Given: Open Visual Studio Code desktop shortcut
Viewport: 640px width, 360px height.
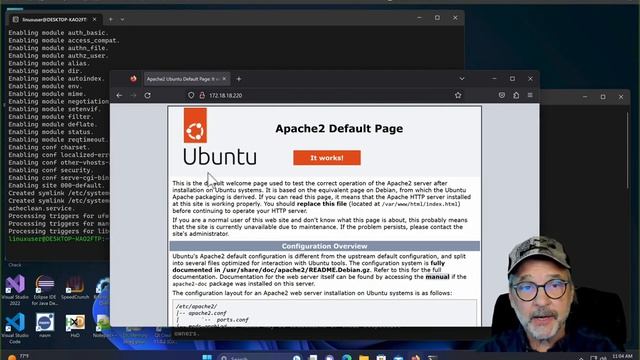Looking at the screenshot, I should click(15, 329).
